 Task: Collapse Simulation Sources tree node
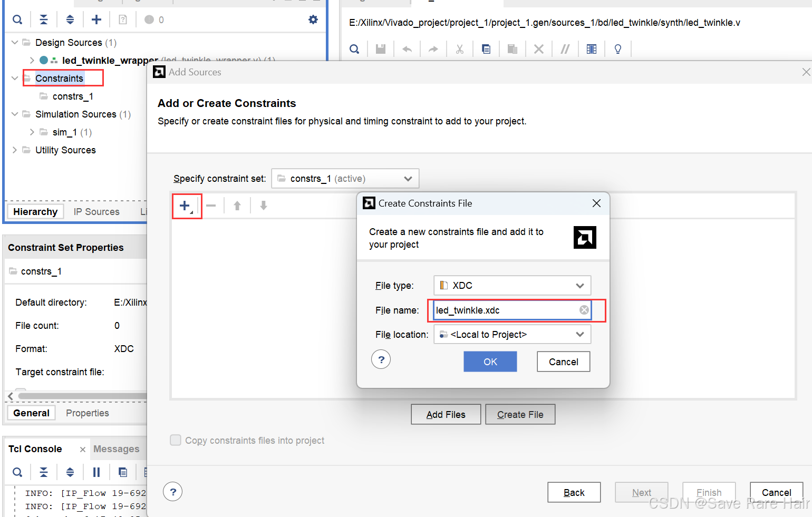coord(15,114)
